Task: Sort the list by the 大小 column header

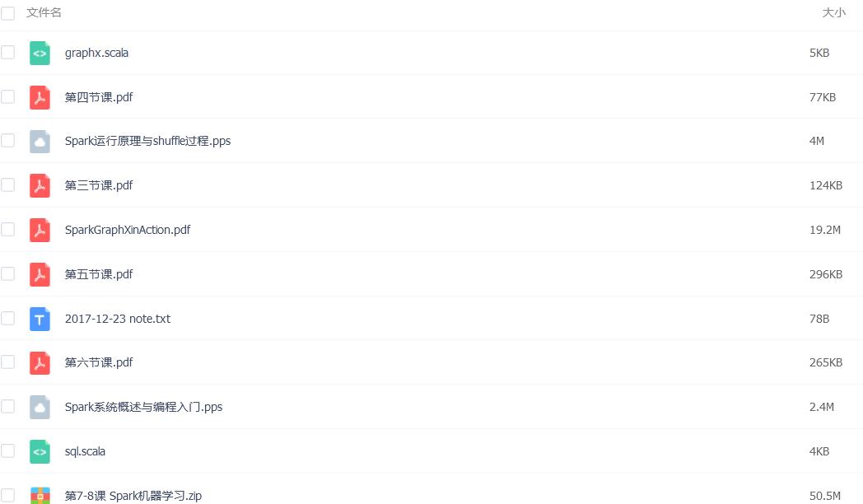Action: 833,12
